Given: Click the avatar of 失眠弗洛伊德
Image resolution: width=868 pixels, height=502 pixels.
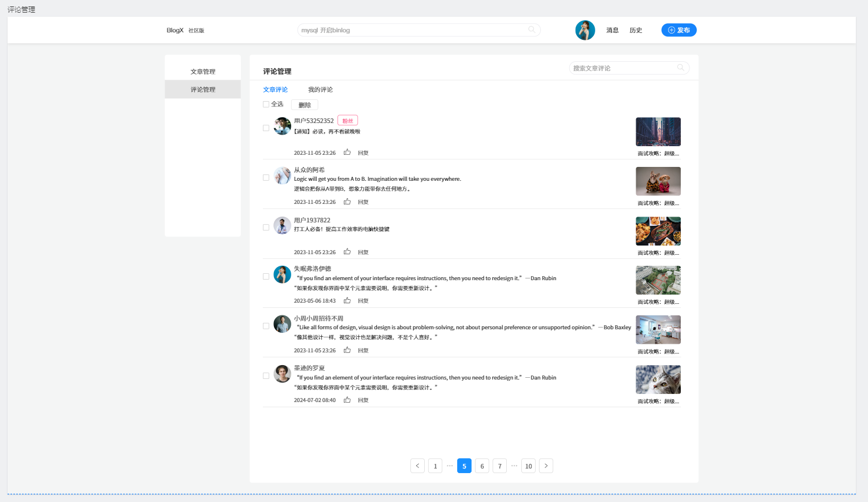Looking at the screenshot, I should [282, 274].
